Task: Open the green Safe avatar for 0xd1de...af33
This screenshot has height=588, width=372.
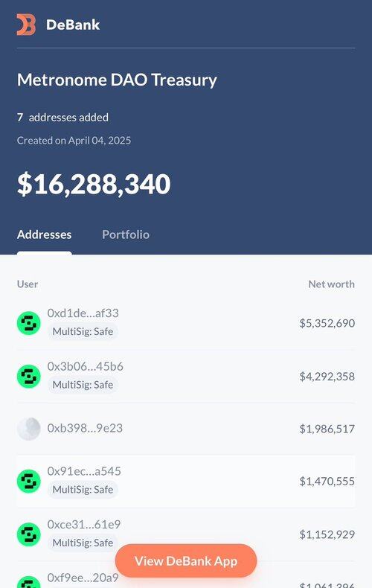Action: point(28,323)
